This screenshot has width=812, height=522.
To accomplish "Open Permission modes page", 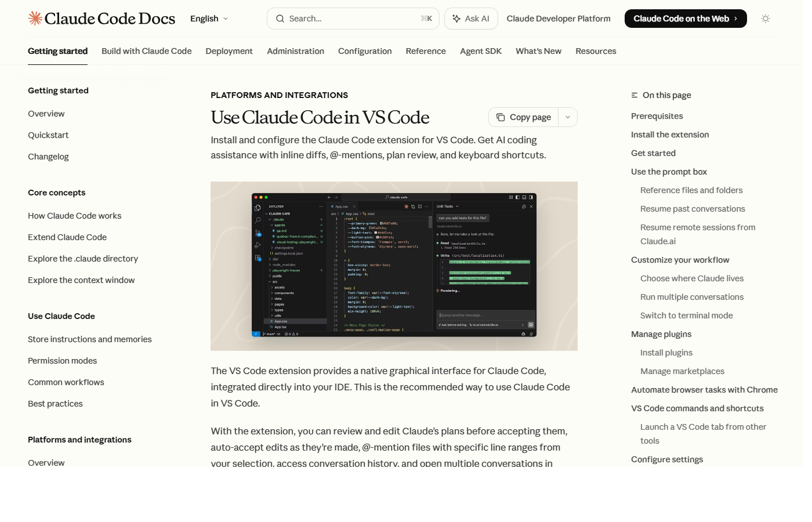I will coord(62,361).
